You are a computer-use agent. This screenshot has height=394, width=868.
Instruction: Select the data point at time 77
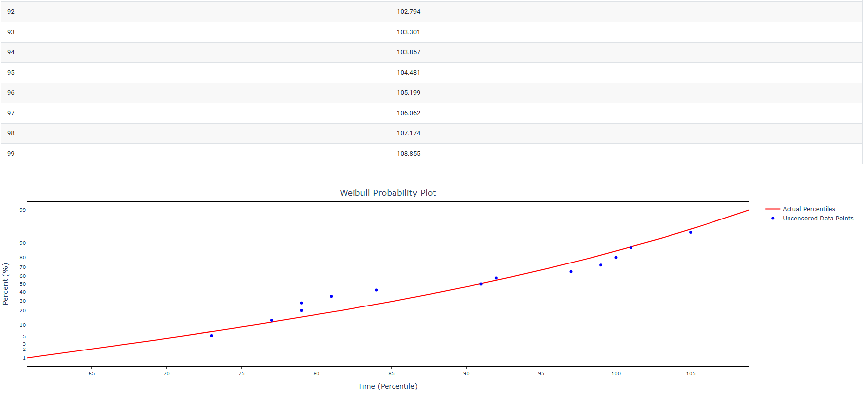(271, 320)
